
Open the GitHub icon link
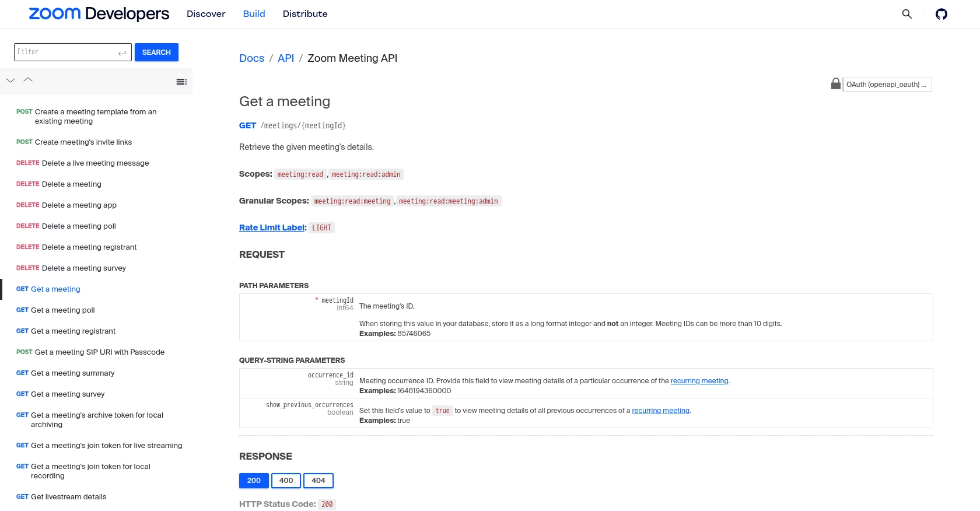[942, 14]
